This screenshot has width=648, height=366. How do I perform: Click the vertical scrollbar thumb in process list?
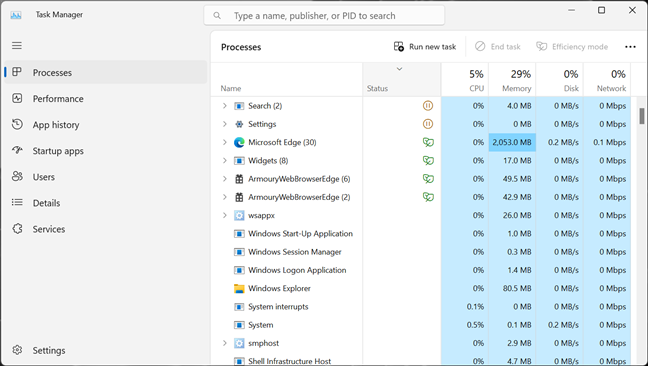pyautogui.click(x=641, y=116)
